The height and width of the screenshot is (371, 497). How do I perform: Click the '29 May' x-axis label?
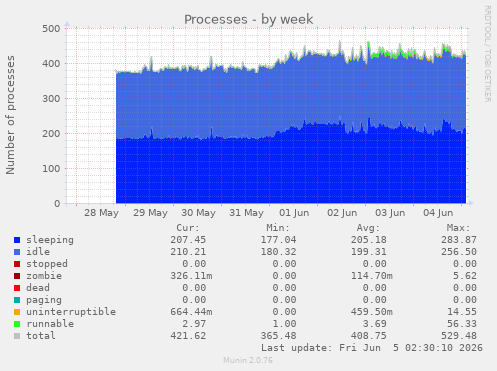(150, 213)
